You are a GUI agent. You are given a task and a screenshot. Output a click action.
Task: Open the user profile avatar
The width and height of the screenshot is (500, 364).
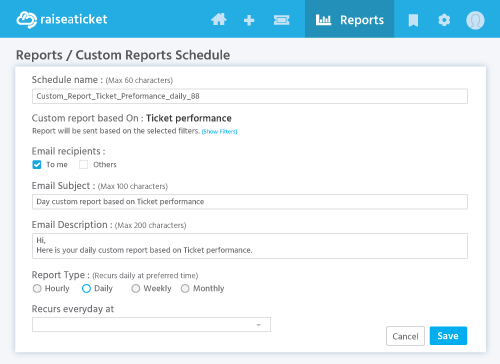(x=475, y=20)
